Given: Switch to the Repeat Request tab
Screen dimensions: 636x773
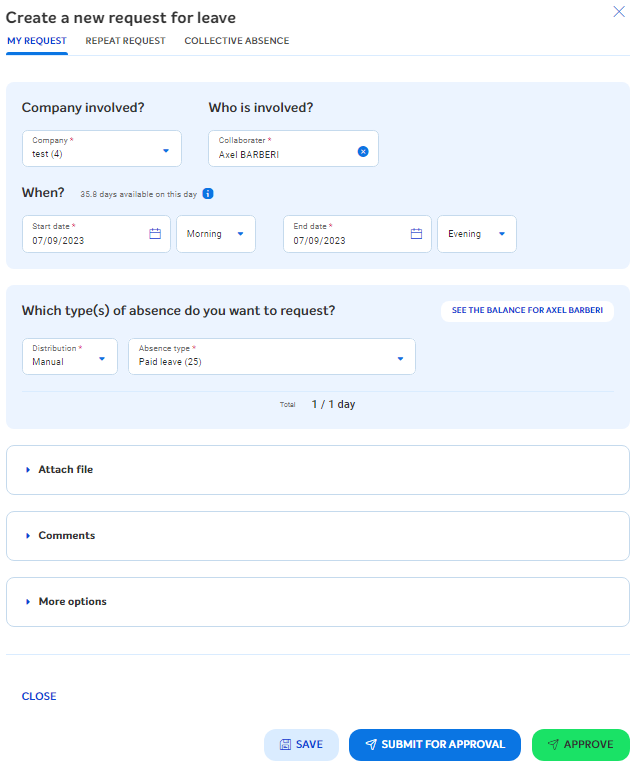Looking at the screenshot, I should (x=125, y=41).
